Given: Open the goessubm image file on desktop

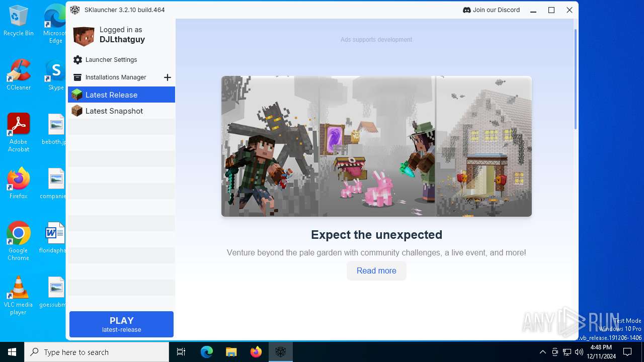Looking at the screenshot, I should [x=53, y=292].
